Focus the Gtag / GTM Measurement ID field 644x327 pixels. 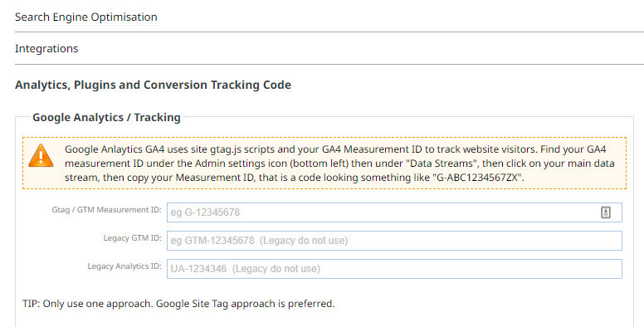pyautogui.click(x=394, y=212)
